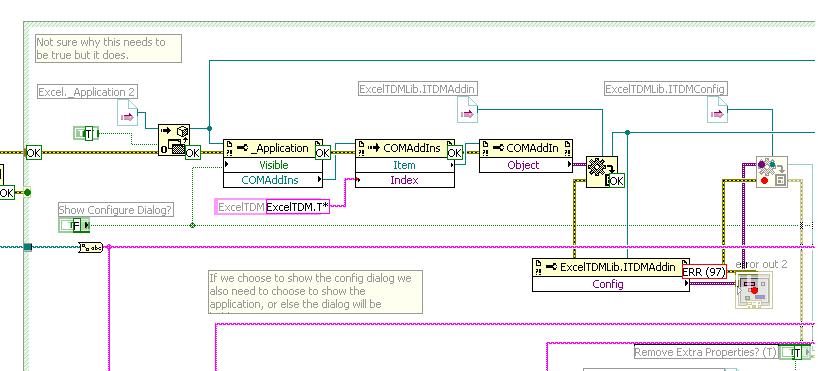Click the ExcelTDM.T* string constant
818x371 pixels.
click(297, 207)
